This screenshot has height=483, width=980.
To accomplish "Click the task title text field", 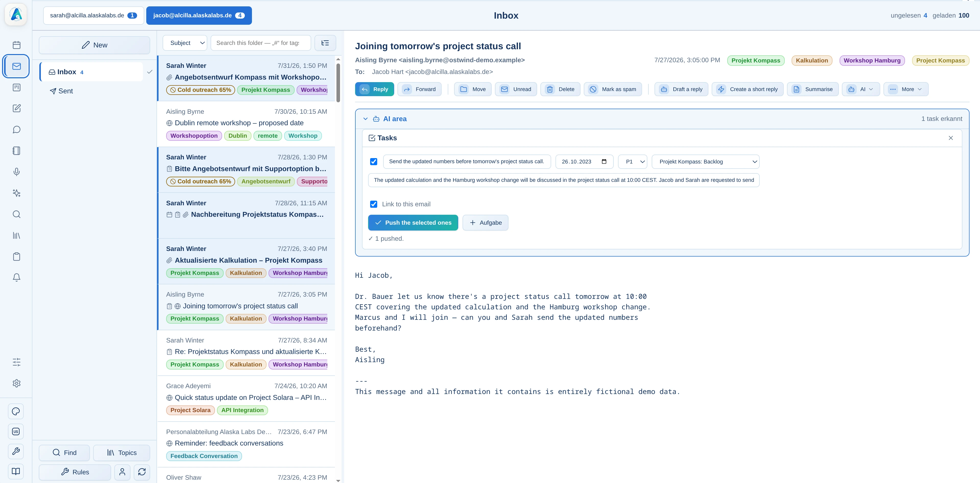I will pyautogui.click(x=467, y=161).
